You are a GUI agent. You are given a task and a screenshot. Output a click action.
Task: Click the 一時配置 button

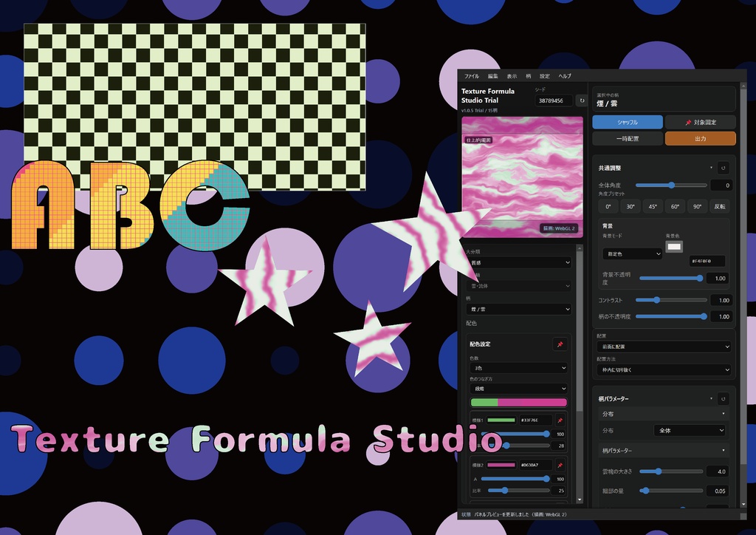pos(628,138)
